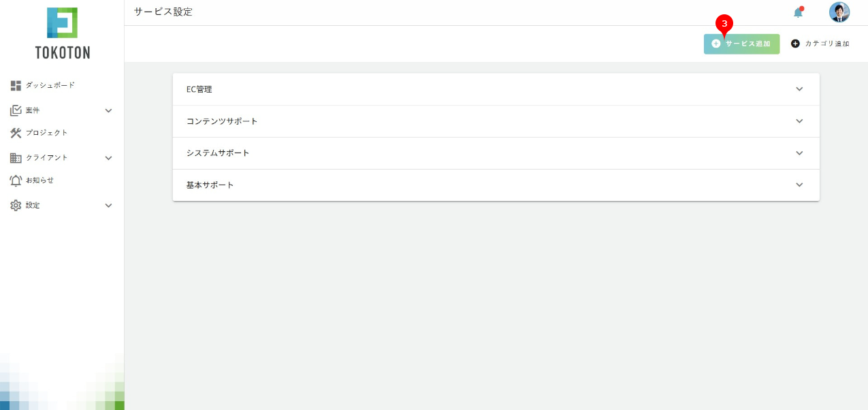Expand the 基本サポート chevron
This screenshot has height=410, width=868.
click(x=799, y=185)
